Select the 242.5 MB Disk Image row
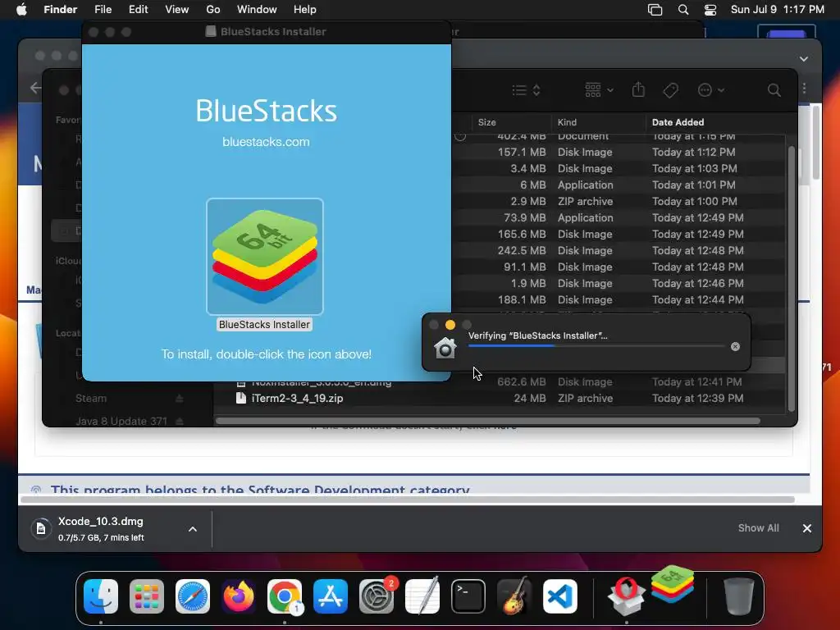 pyautogui.click(x=619, y=250)
